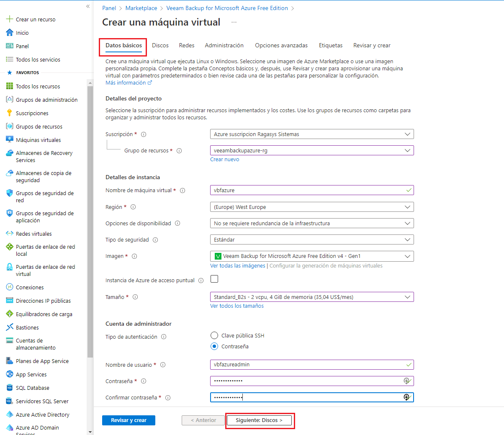Open the Tipo de seguridad dropdown
This screenshot has width=504, height=435.
tap(312, 239)
